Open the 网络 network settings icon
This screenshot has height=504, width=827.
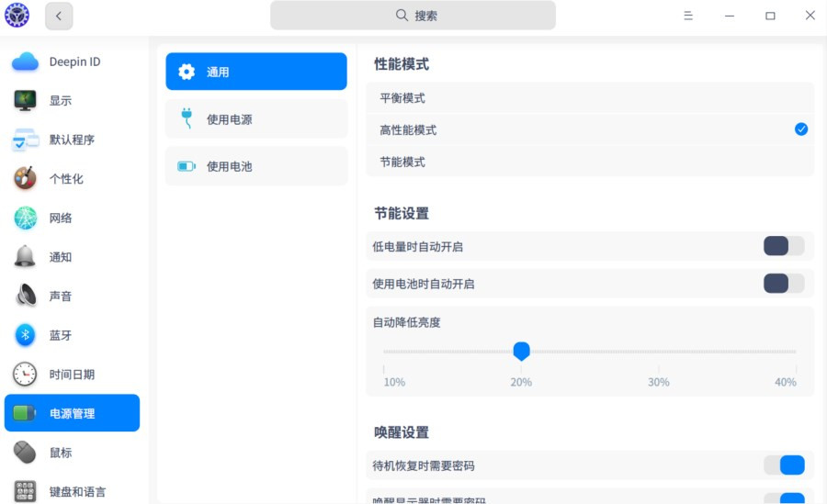coord(25,218)
